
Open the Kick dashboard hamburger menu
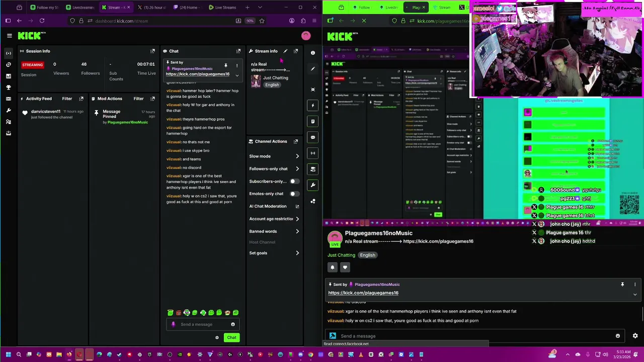click(9, 36)
